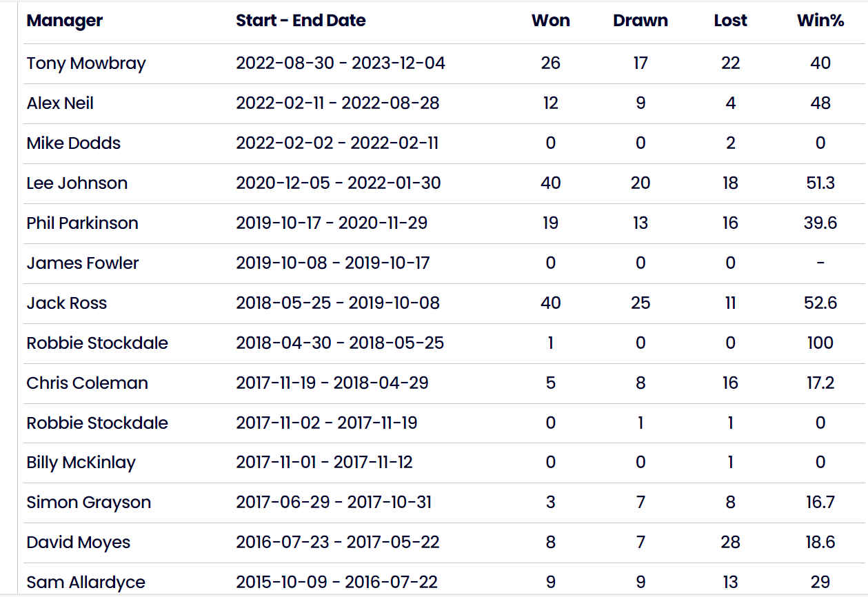Select Billy McKinlay in the table
Screen dimensions: 868x597
[x=81, y=463]
